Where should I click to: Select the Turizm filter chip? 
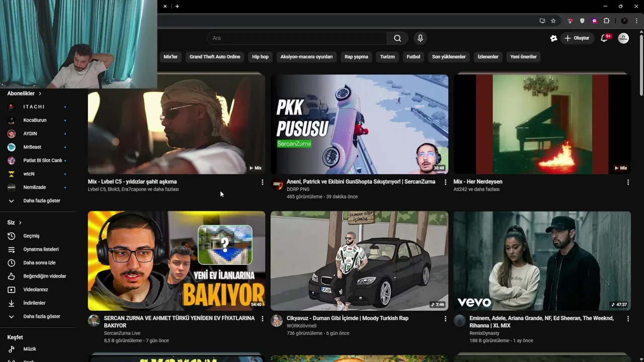pyautogui.click(x=387, y=57)
